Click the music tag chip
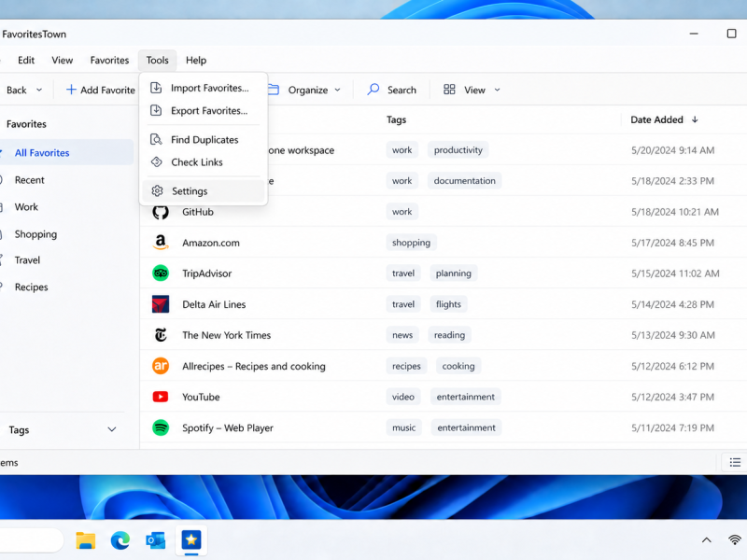The width and height of the screenshot is (747, 560). [x=404, y=427]
